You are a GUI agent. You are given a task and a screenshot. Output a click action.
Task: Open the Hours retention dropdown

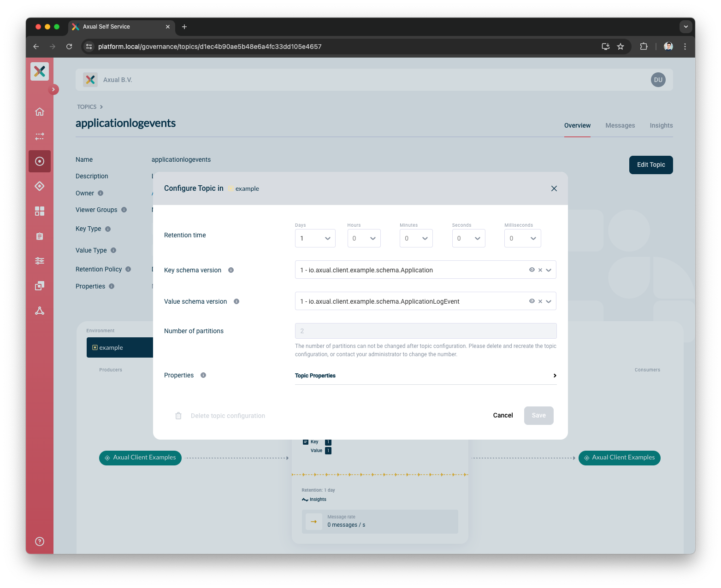click(x=364, y=238)
